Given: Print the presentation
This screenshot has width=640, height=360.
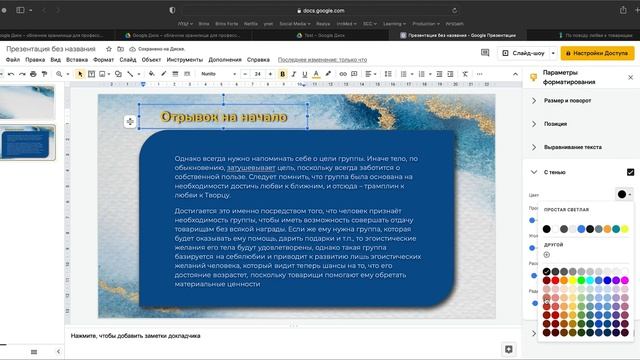Looking at the screenshot, I should pyautogui.click(x=33, y=74).
